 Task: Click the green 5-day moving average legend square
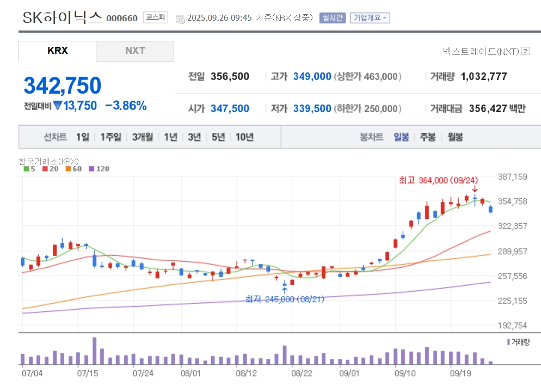click(x=26, y=169)
